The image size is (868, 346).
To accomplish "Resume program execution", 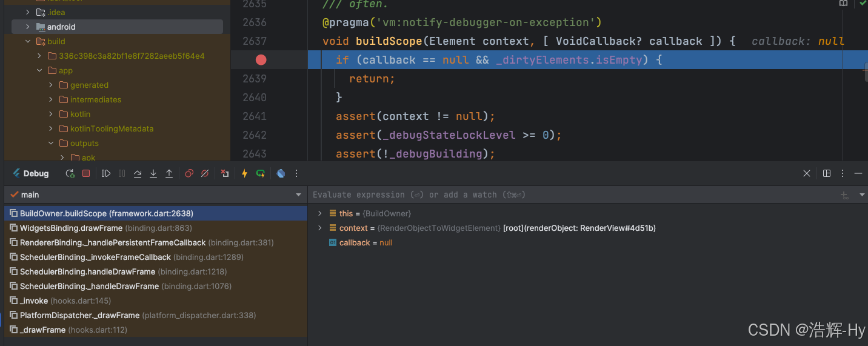I will 106,173.
